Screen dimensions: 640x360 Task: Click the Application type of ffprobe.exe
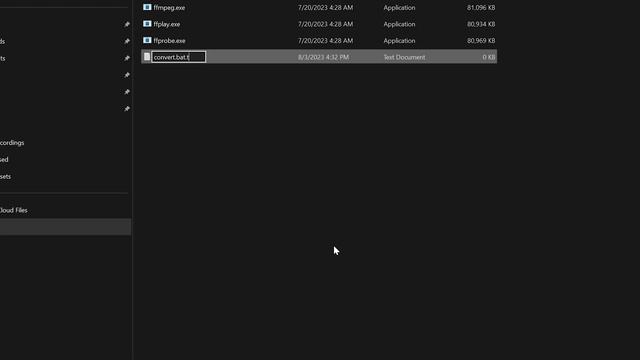pos(399,41)
